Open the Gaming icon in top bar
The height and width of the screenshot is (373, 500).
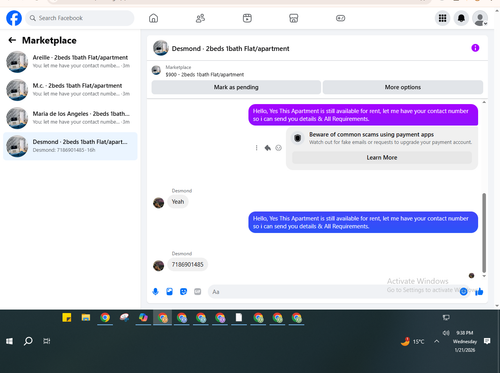point(340,18)
